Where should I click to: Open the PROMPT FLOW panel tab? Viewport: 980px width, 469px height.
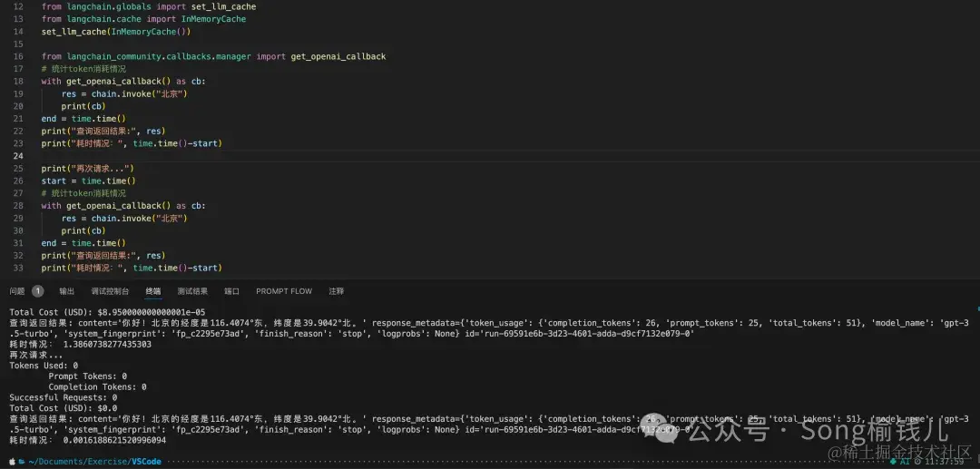coord(284,291)
